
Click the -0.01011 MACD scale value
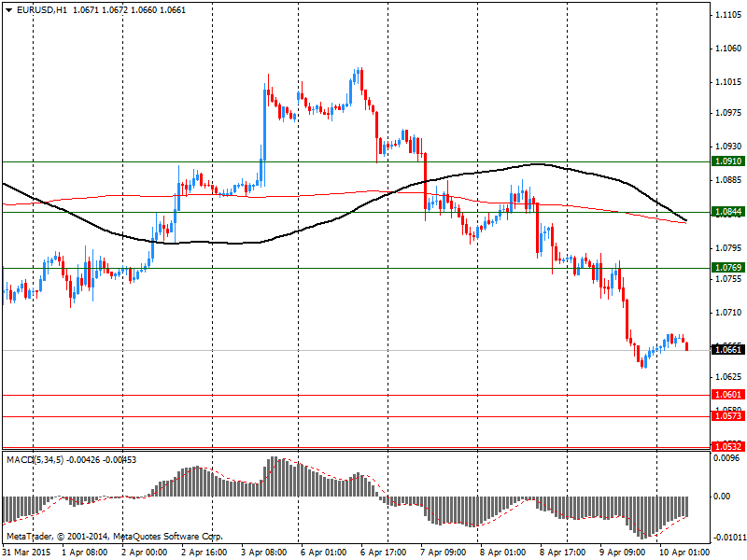tap(729, 538)
